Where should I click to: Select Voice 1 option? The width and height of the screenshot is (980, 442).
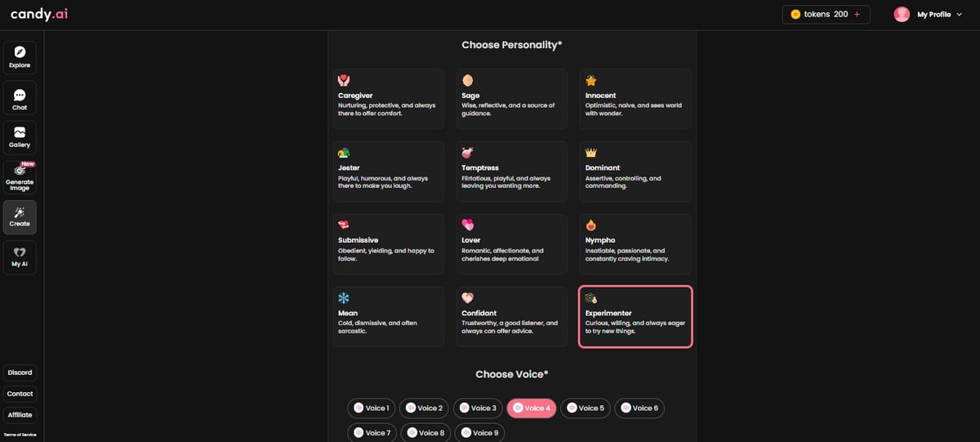tap(371, 408)
